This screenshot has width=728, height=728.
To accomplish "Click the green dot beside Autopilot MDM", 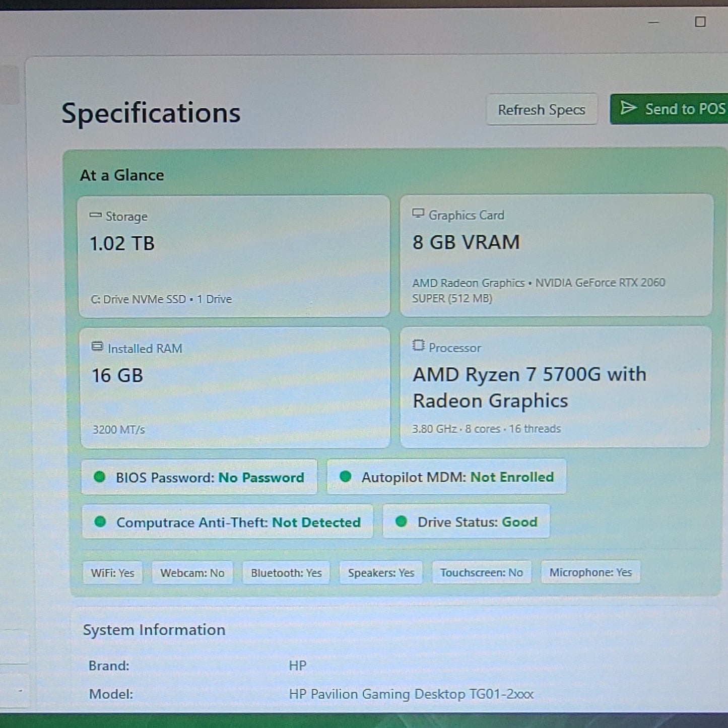I will click(x=346, y=476).
